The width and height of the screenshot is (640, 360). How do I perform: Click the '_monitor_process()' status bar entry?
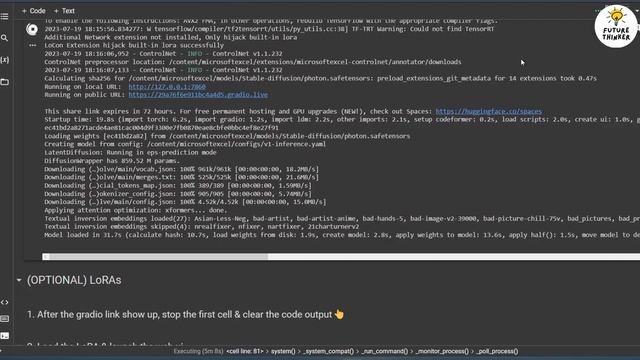pos(442,351)
